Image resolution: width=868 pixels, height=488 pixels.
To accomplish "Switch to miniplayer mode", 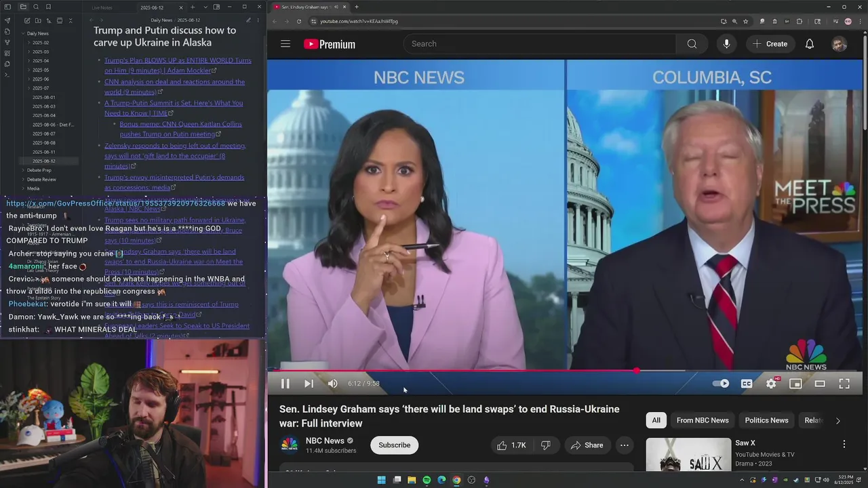I will tap(795, 384).
